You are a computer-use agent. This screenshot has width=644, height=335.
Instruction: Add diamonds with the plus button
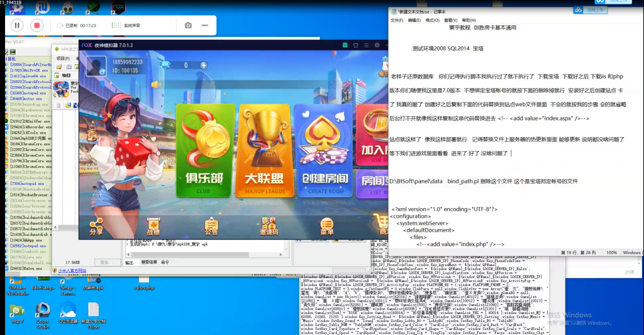(x=204, y=65)
